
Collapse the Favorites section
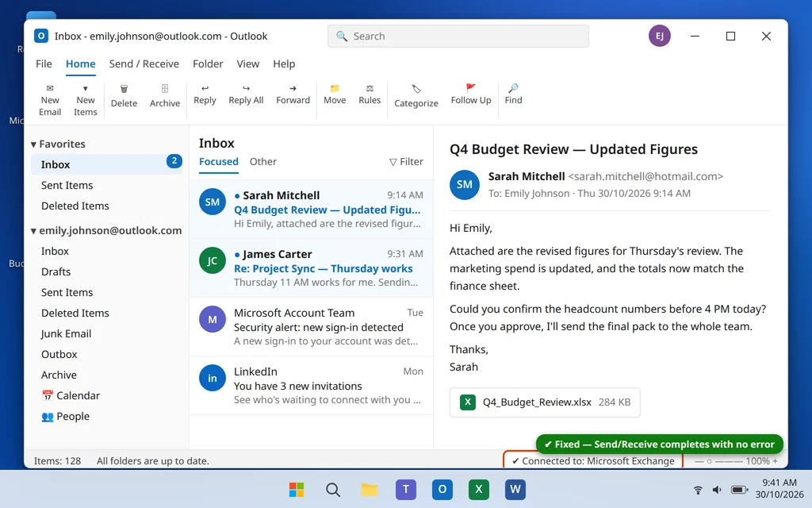click(x=33, y=144)
